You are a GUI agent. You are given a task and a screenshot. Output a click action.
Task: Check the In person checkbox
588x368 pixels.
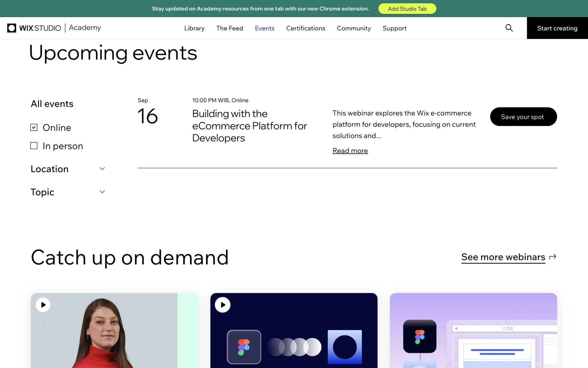click(x=34, y=146)
